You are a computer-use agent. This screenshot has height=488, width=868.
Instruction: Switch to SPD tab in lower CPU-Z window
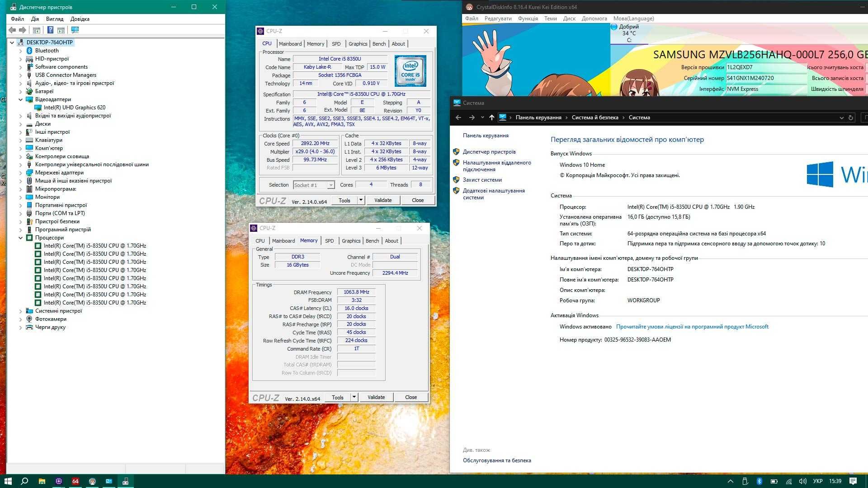[x=330, y=241]
